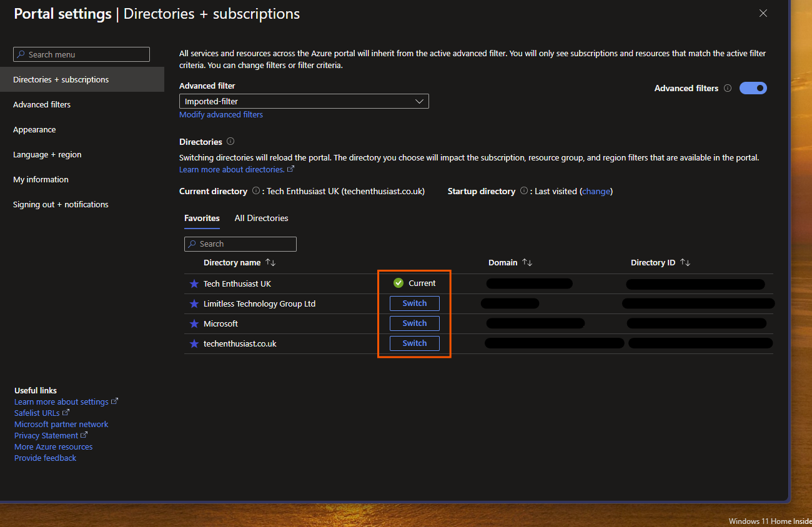Image resolution: width=812 pixels, height=527 pixels.
Task: Click techenthusiast.co.uk directory name
Action: point(240,344)
